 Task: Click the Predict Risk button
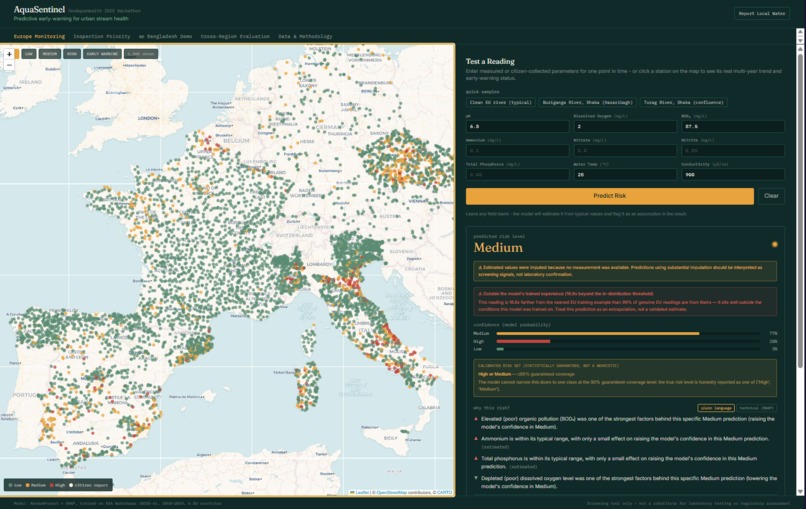coord(610,196)
